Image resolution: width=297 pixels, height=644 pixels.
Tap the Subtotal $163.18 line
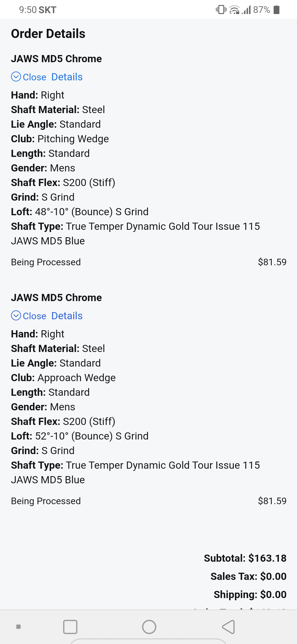245,558
